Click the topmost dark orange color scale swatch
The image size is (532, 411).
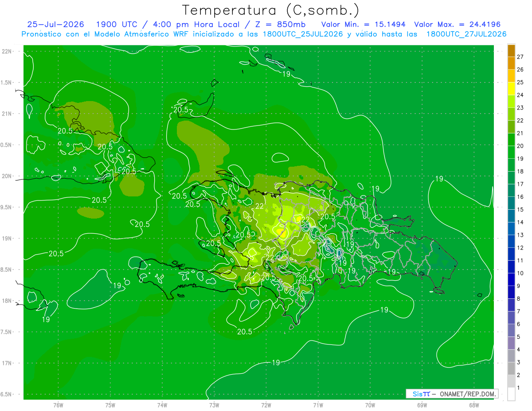(x=511, y=51)
